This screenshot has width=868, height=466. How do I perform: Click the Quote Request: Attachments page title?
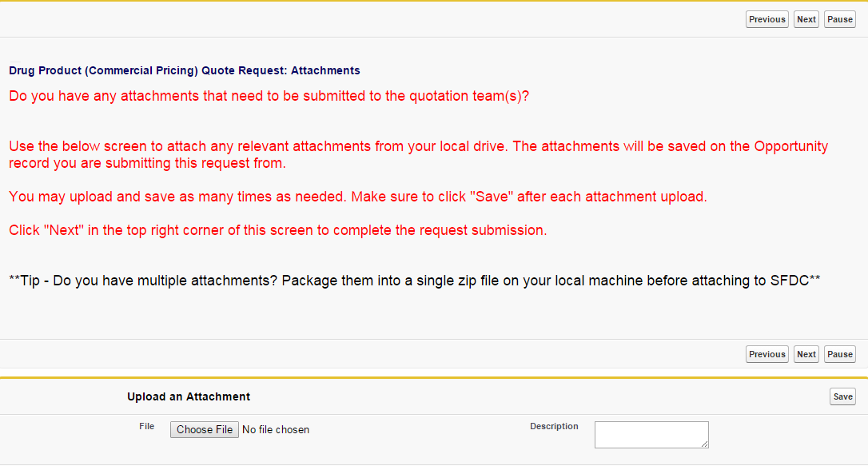185,70
